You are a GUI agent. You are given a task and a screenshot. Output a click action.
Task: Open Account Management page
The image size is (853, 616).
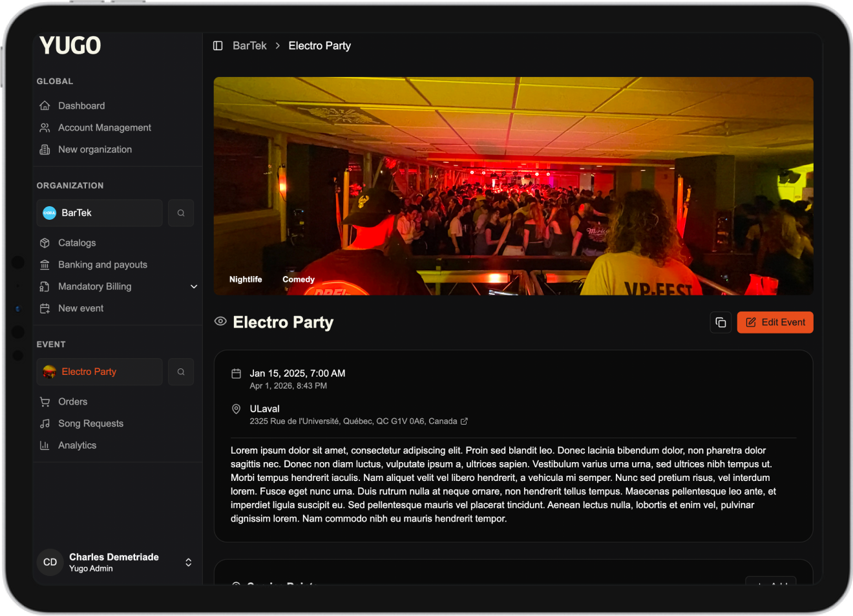click(x=104, y=128)
